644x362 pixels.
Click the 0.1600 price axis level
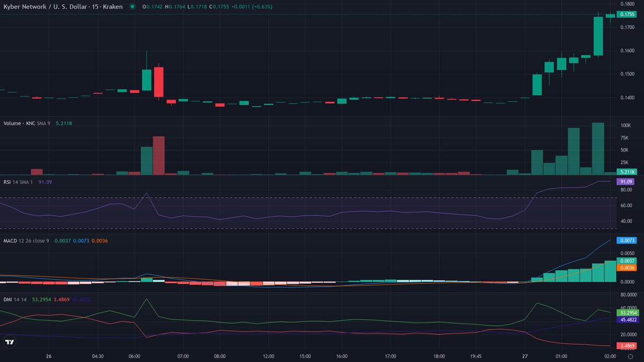tap(627, 50)
